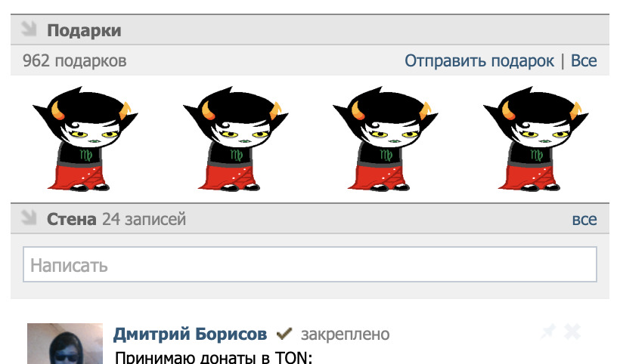Unpin the post with pin icon
The height and width of the screenshot is (364, 617).
[548, 332]
